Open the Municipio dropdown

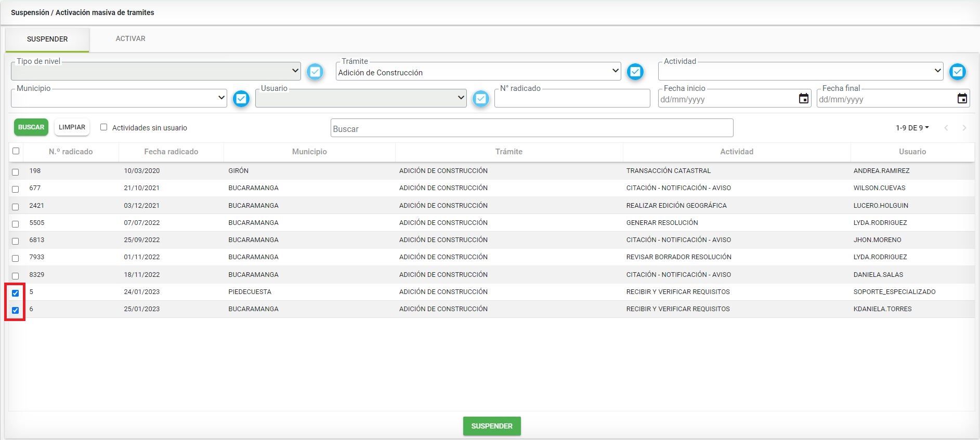tap(119, 98)
